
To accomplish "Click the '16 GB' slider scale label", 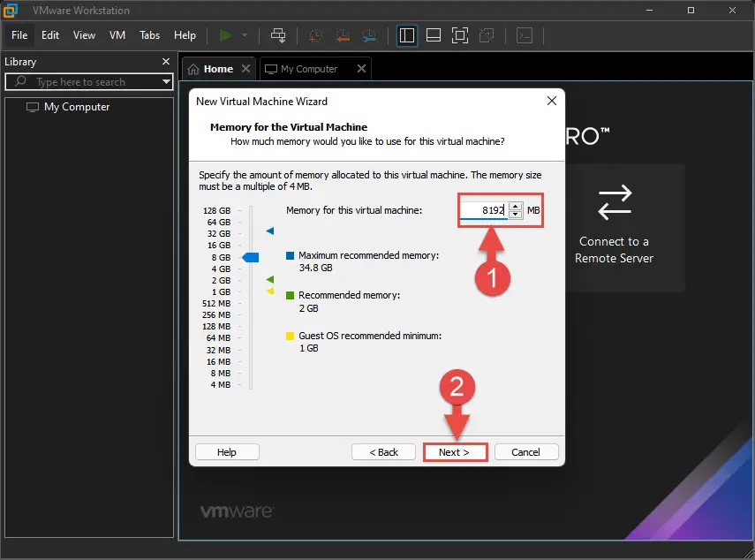I will (x=219, y=245).
